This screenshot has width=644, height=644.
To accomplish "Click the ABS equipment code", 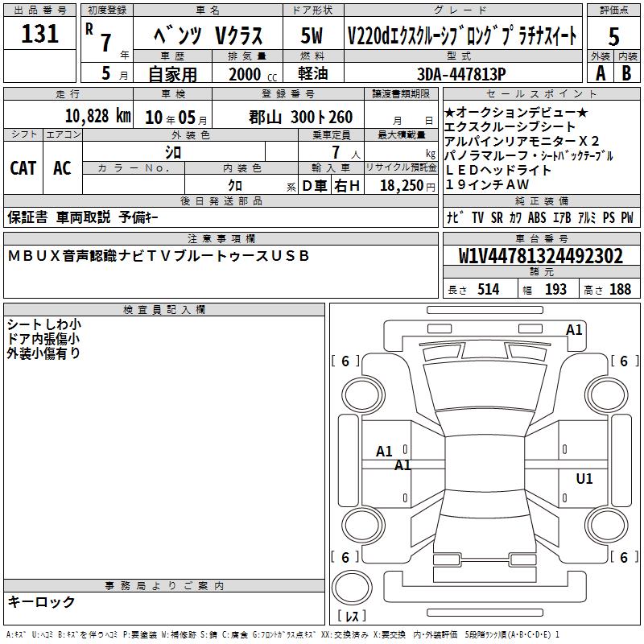I will [x=537, y=217].
